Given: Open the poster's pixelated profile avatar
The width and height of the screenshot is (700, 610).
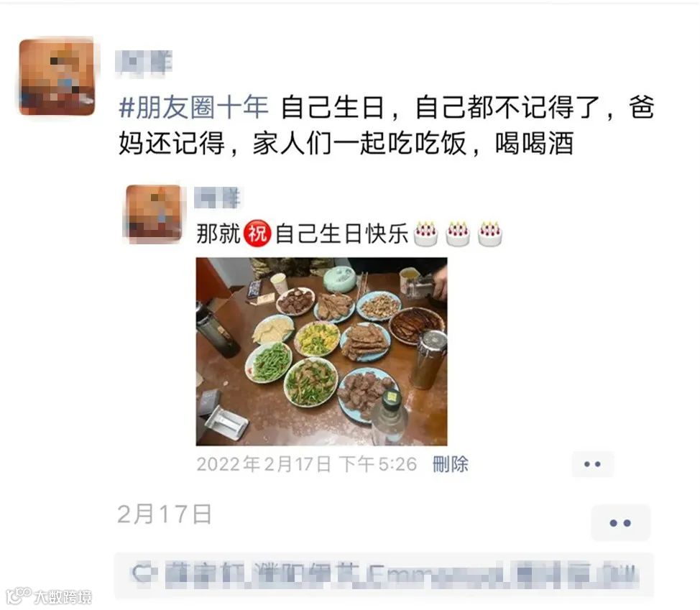Looking at the screenshot, I should coord(57,77).
